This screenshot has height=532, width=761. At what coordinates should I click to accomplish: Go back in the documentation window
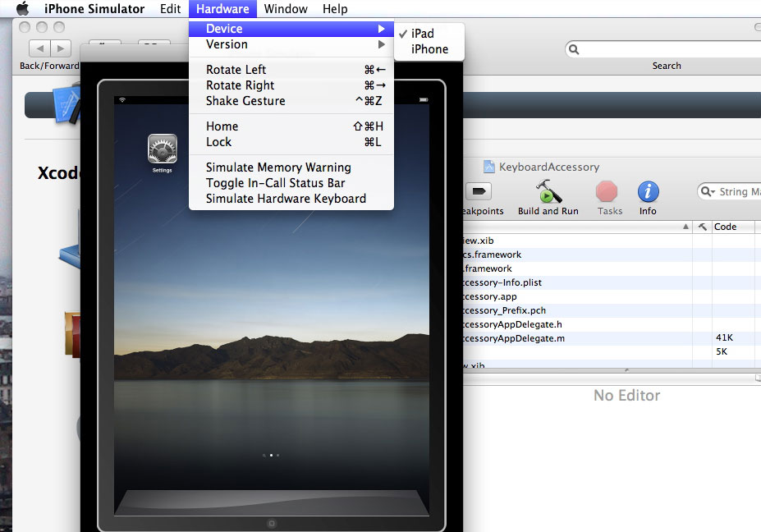[39, 48]
